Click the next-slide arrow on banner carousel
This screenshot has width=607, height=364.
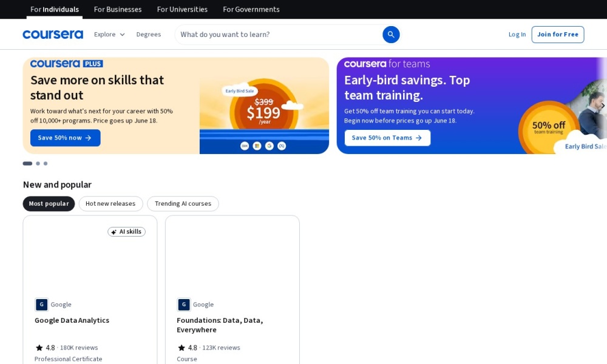click(602, 106)
